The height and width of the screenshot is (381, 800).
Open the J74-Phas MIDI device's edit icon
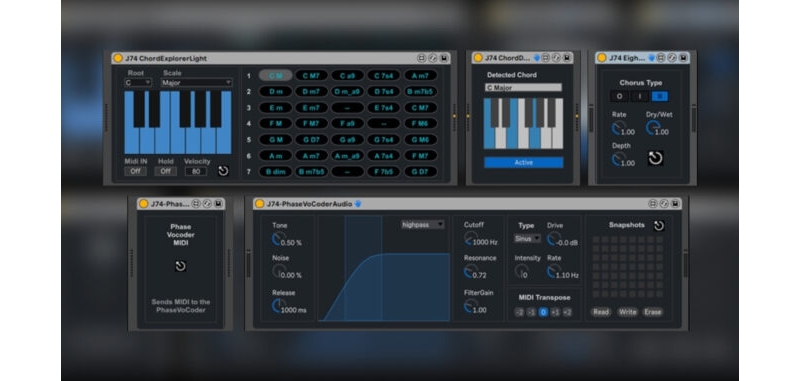click(x=207, y=204)
